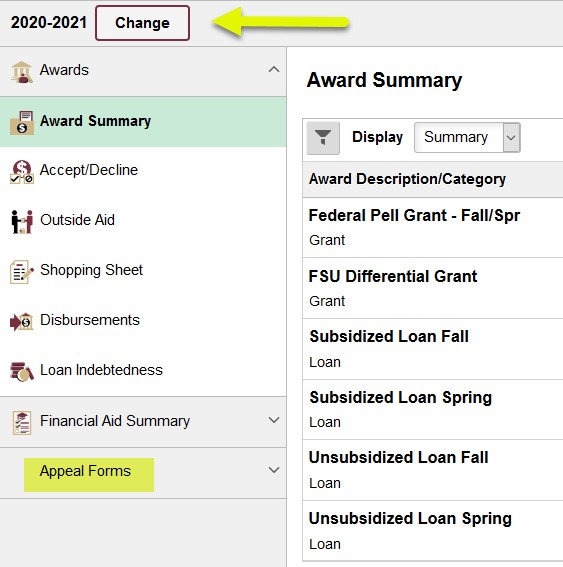Expand the Appeal Forms chevron
The width and height of the screenshot is (563, 567).
pos(274,470)
